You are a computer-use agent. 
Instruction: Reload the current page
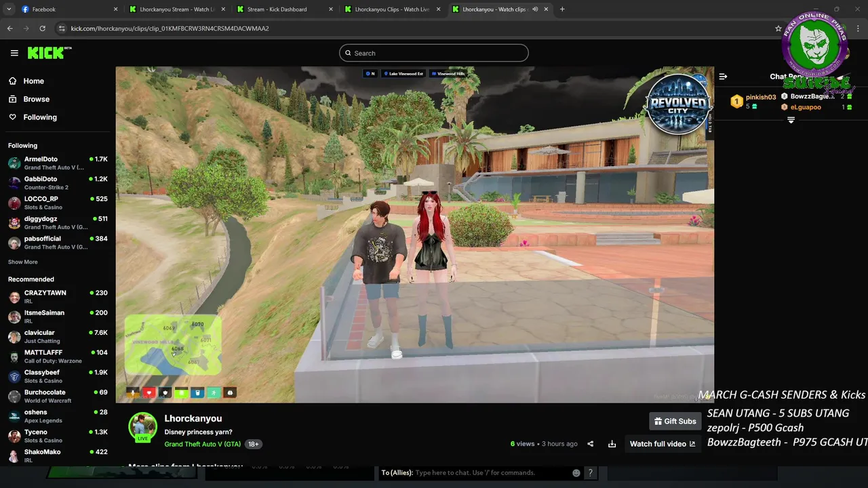point(42,28)
